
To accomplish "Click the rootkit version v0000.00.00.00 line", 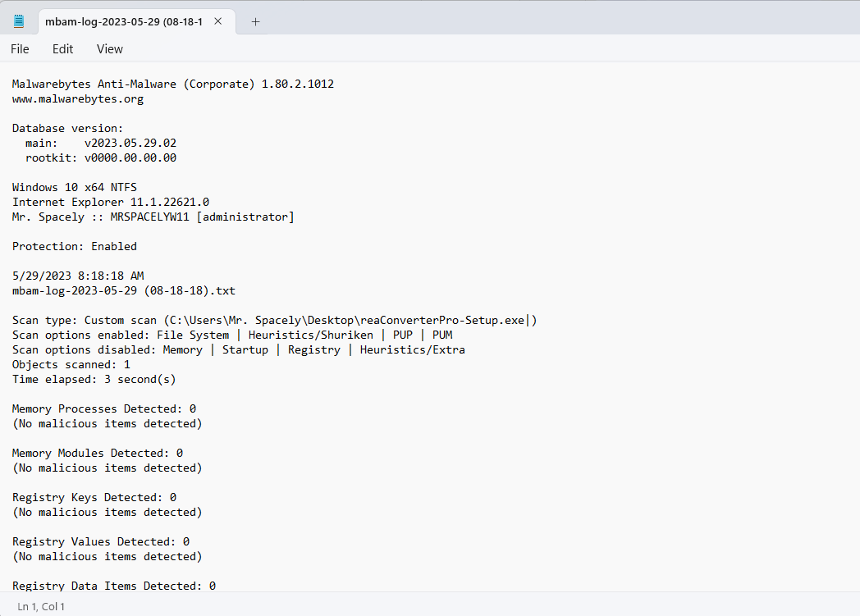I will (x=101, y=158).
